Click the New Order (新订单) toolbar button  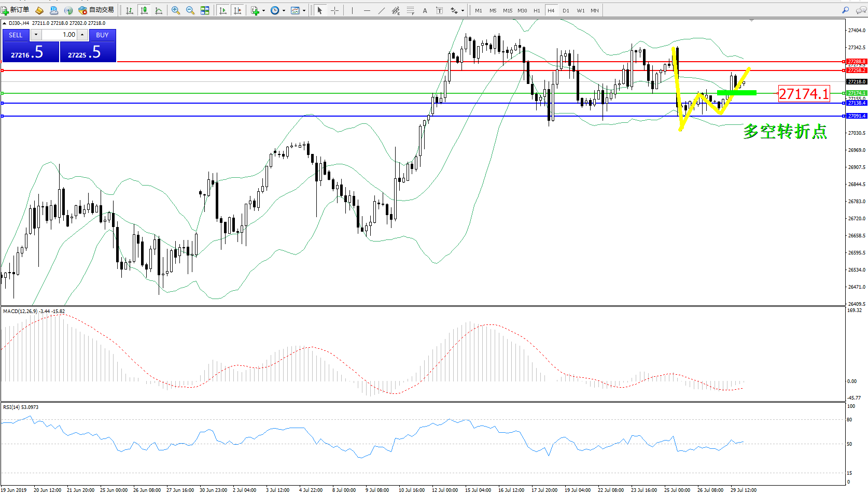pos(16,10)
